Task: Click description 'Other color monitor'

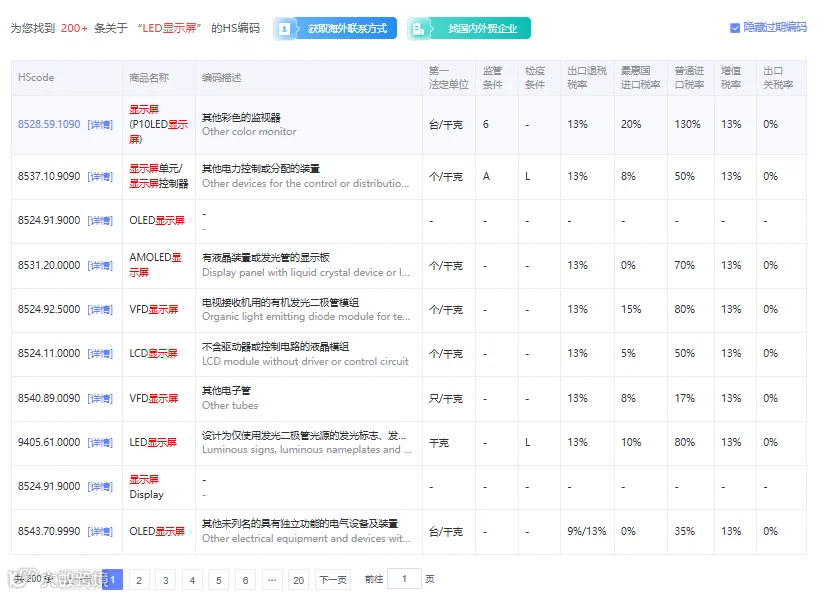Action: click(x=249, y=132)
